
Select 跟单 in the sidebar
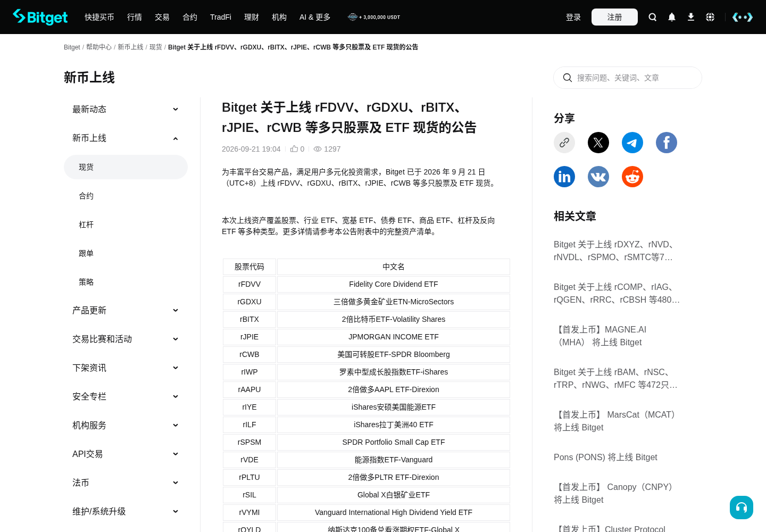126,253
